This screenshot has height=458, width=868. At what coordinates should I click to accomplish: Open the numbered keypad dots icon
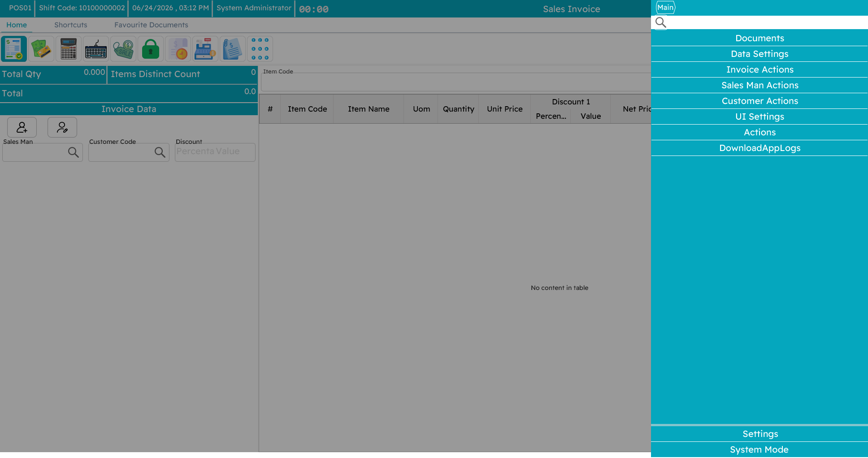point(260,49)
